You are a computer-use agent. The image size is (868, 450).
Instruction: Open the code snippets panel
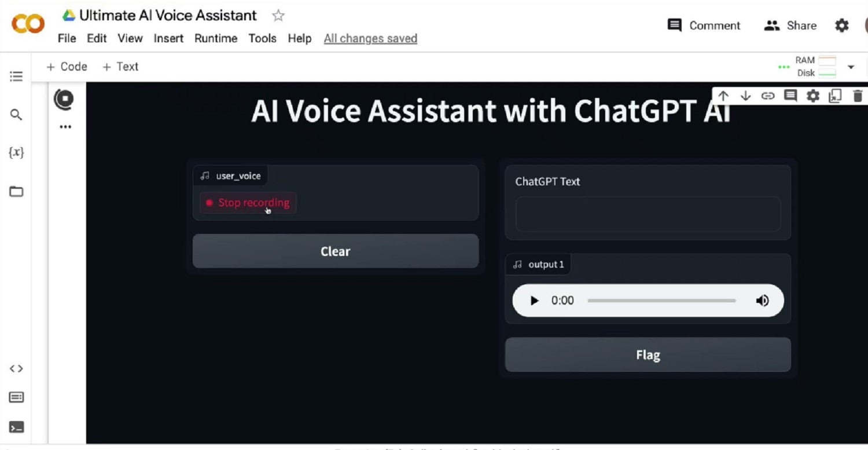16,368
